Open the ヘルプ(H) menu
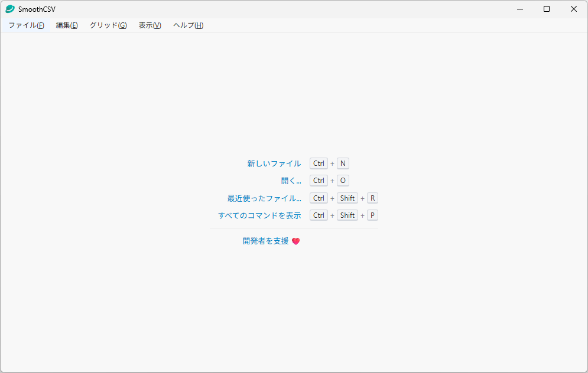Screen dimensions: 588x373 (188, 25)
